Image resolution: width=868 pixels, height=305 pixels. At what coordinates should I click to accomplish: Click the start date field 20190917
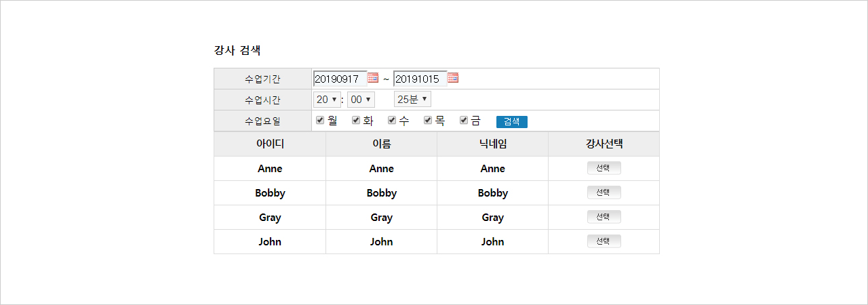pyautogui.click(x=339, y=79)
